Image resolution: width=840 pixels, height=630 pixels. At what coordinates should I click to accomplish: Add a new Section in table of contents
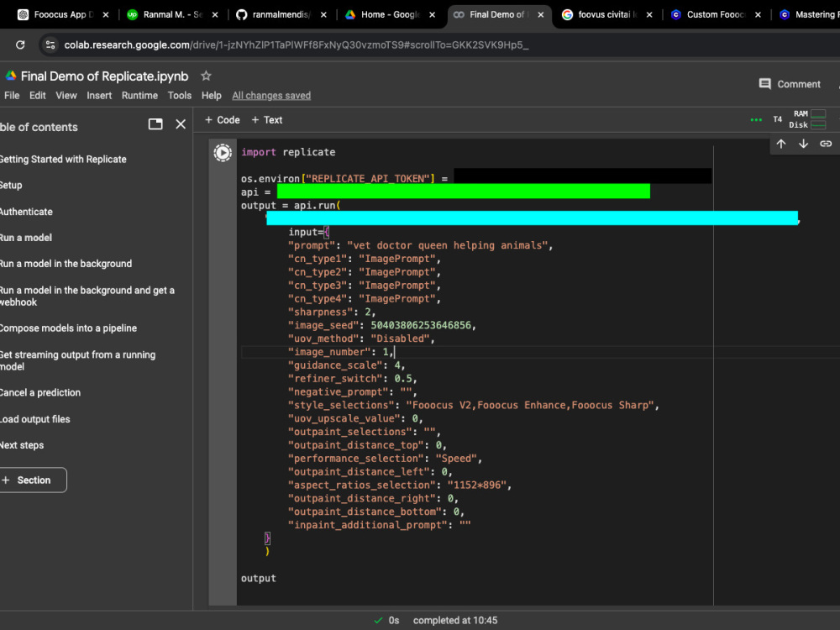tap(34, 480)
